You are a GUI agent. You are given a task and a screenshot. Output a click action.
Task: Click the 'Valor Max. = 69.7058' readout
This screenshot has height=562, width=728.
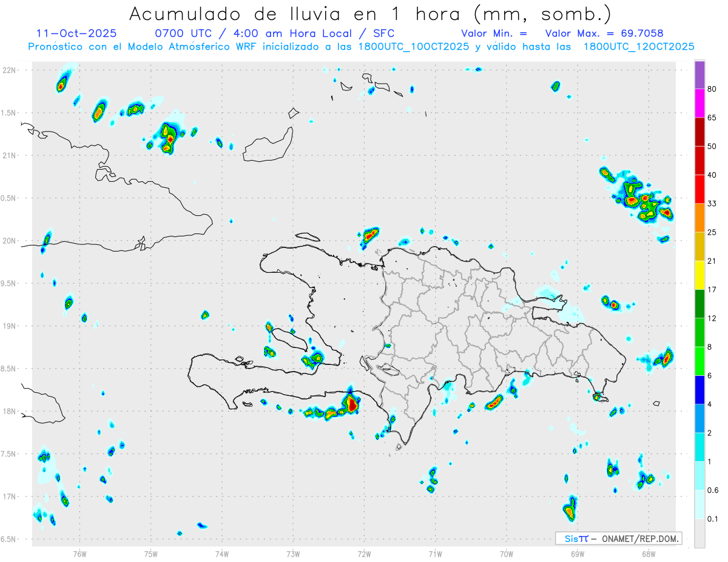click(604, 33)
